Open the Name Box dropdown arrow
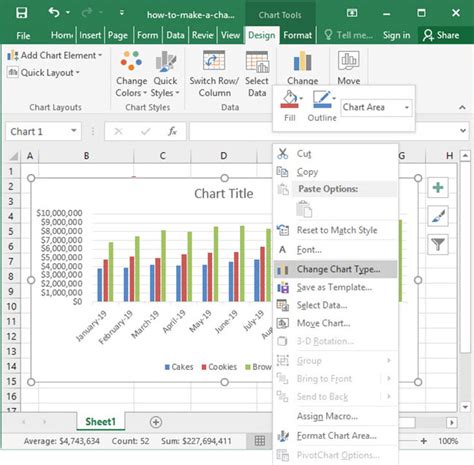This screenshot has height=465, width=474. tap(74, 131)
